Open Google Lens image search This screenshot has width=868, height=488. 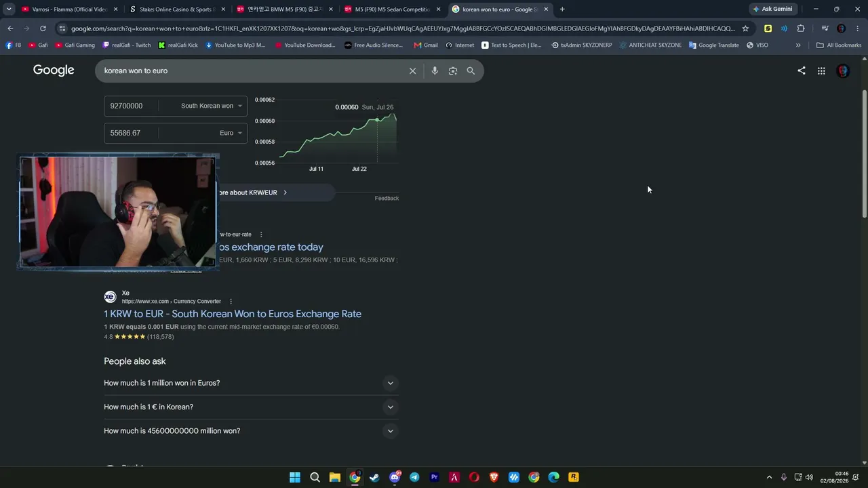point(453,70)
